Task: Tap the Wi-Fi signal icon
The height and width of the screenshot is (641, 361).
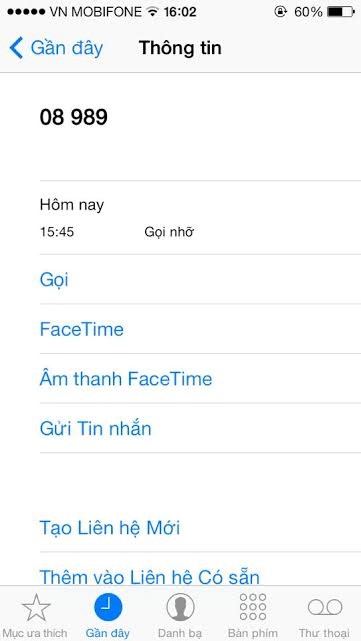Action: tap(153, 12)
